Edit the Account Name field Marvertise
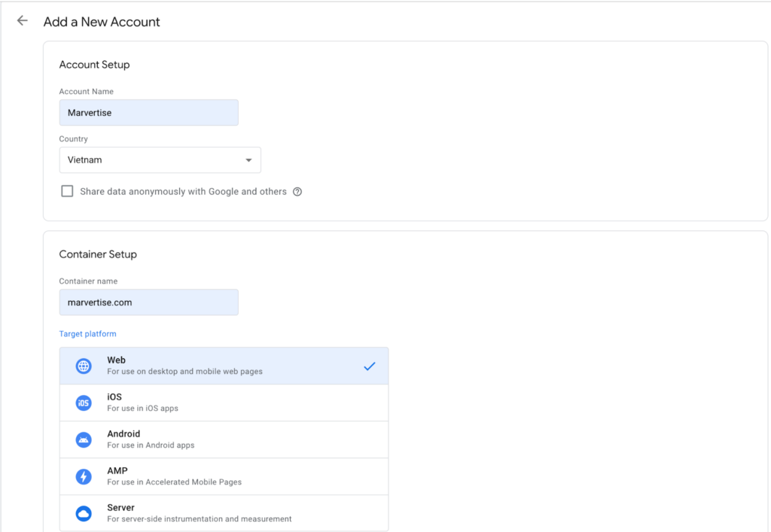Screen dimensions: 771x532 (149, 112)
